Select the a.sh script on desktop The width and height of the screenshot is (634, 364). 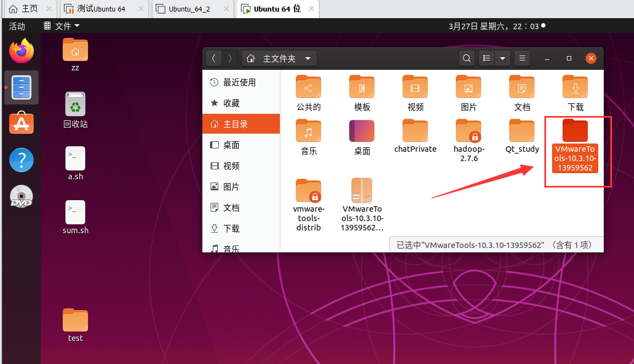tap(75, 163)
